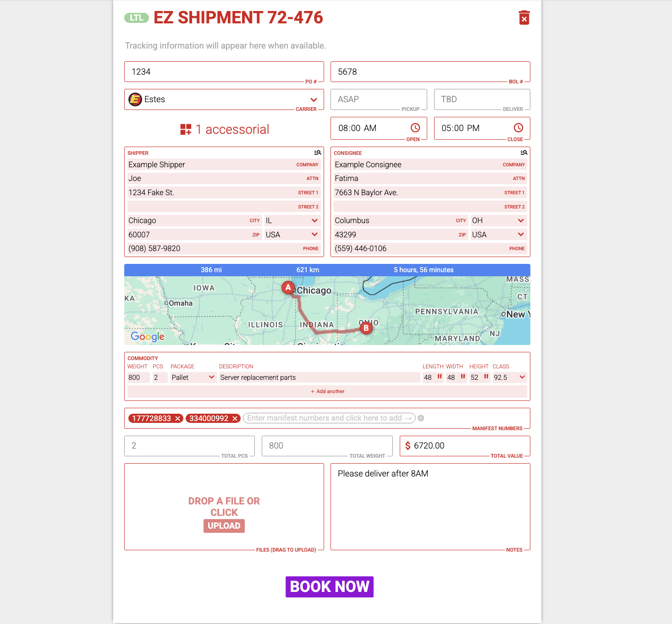
Task: Click the UPLOAD file button
Action: tap(224, 526)
